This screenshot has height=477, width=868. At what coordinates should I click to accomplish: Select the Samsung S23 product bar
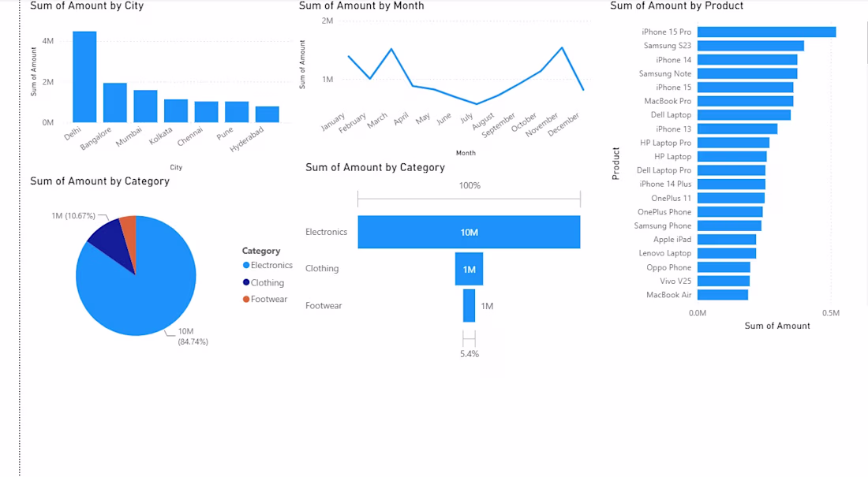750,46
